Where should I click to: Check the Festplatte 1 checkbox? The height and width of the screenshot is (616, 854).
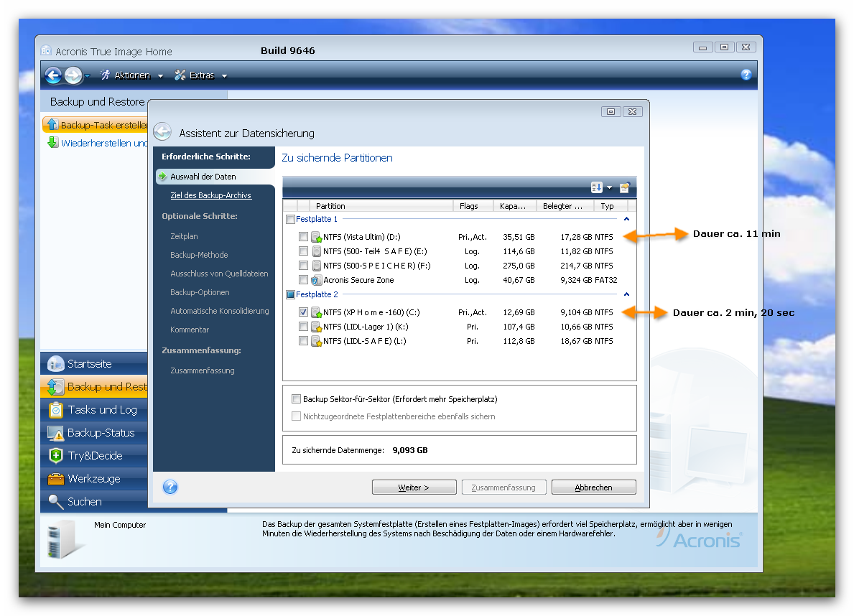coord(291,220)
